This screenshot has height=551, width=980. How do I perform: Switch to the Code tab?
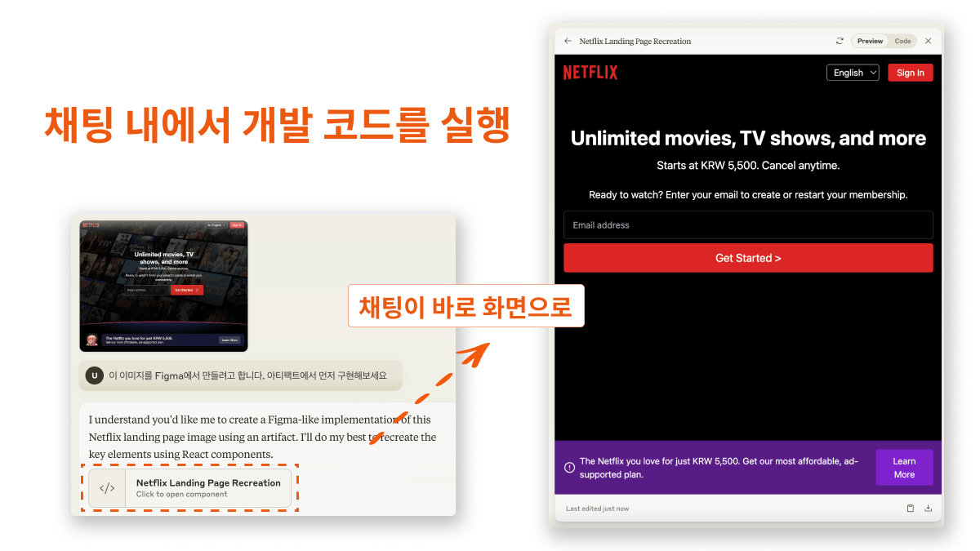902,41
